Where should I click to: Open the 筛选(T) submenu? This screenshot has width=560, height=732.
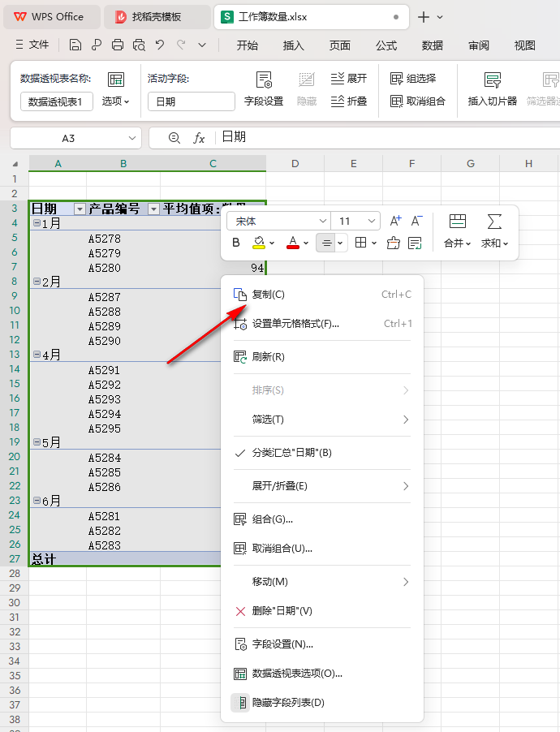tap(322, 420)
